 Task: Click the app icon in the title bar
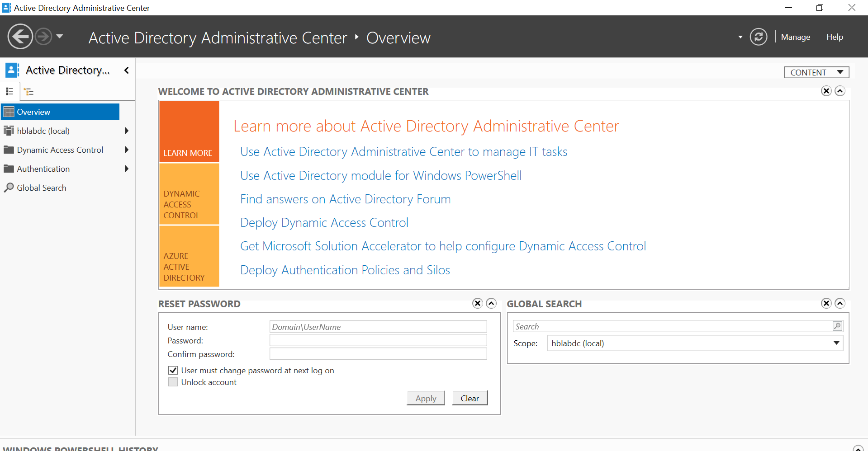[6, 8]
